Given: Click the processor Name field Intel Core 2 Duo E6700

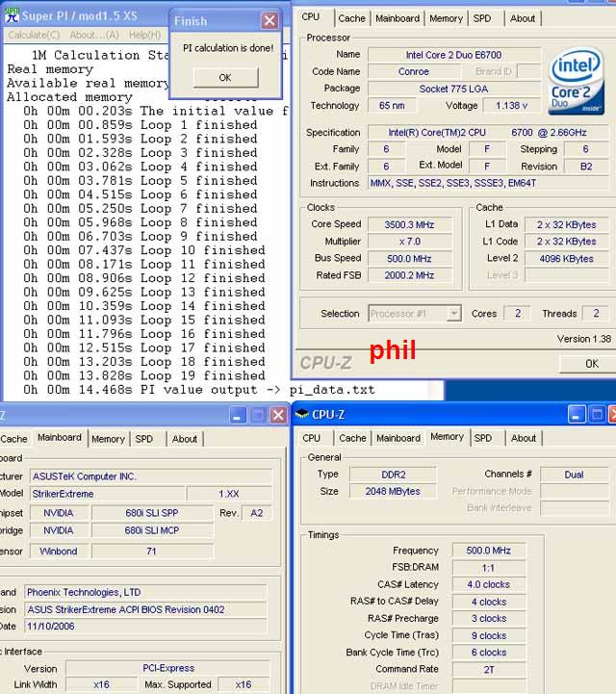Looking at the screenshot, I should click(454, 55).
